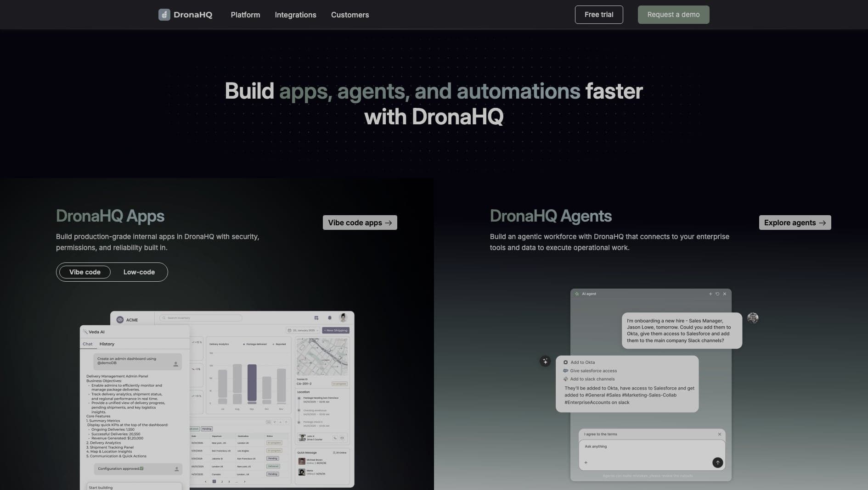Start a new chat with AI agent plus icon
This screenshot has height=490, width=868.
point(710,294)
